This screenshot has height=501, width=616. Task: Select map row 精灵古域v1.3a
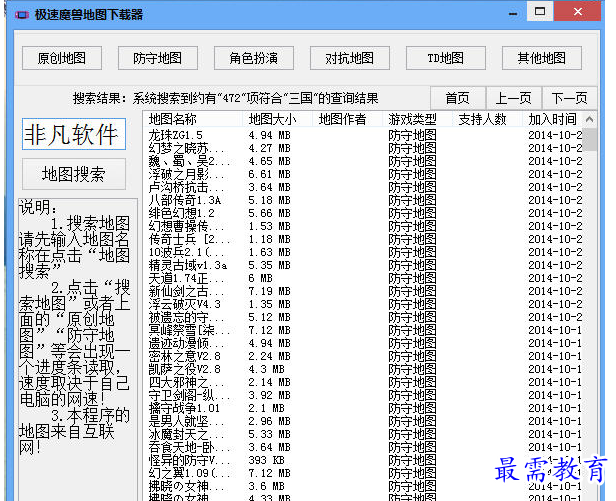coord(365,265)
